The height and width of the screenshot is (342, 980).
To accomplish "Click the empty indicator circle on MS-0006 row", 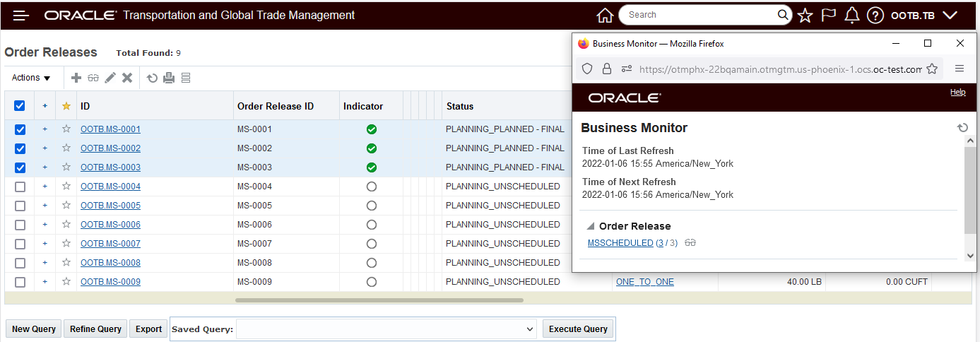I will (372, 225).
